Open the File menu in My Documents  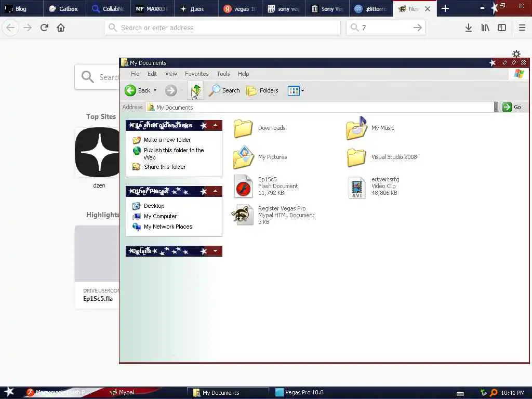click(x=135, y=74)
